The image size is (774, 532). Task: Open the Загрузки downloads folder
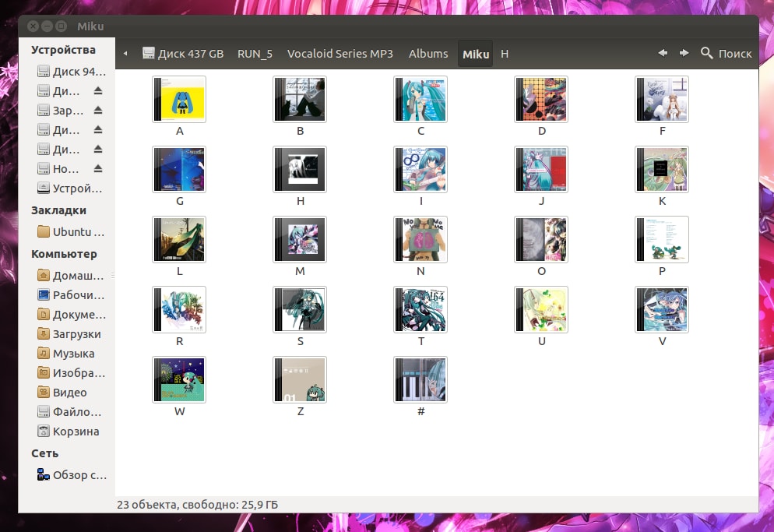69,334
